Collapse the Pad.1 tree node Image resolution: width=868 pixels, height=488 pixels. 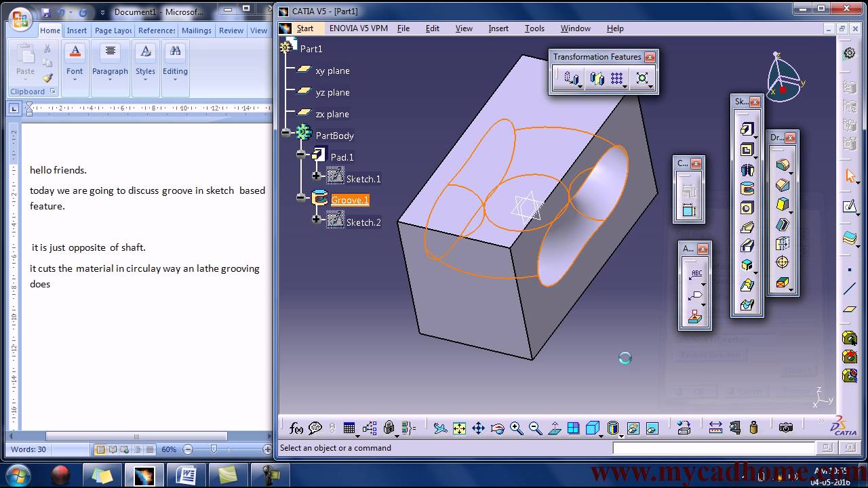coord(301,155)
